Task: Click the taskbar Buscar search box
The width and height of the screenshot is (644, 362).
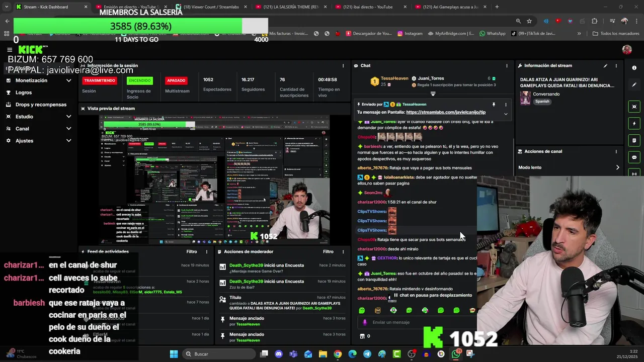Action: [219, 354]
